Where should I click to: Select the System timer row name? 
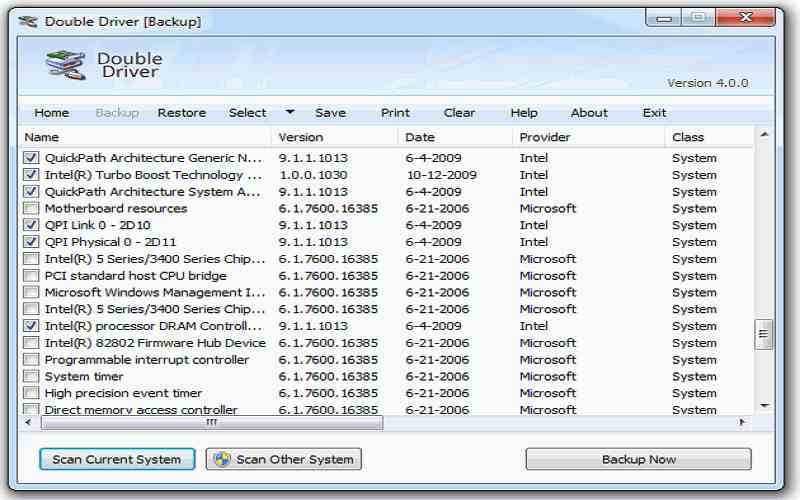point(84,377)
